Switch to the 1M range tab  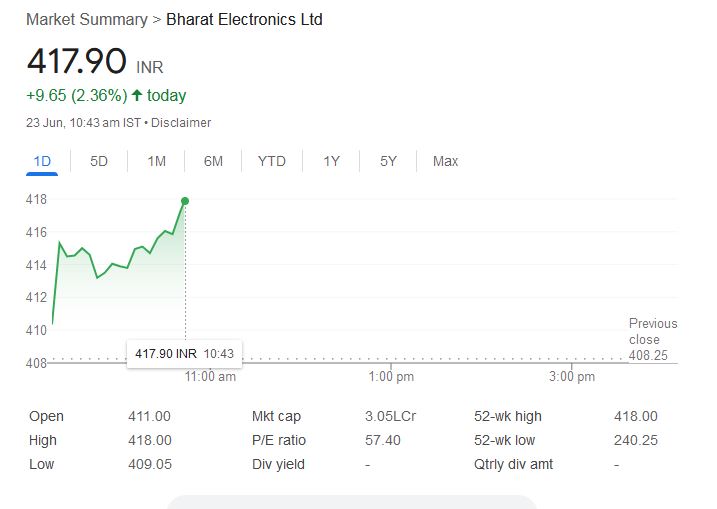tap(156, 161)
